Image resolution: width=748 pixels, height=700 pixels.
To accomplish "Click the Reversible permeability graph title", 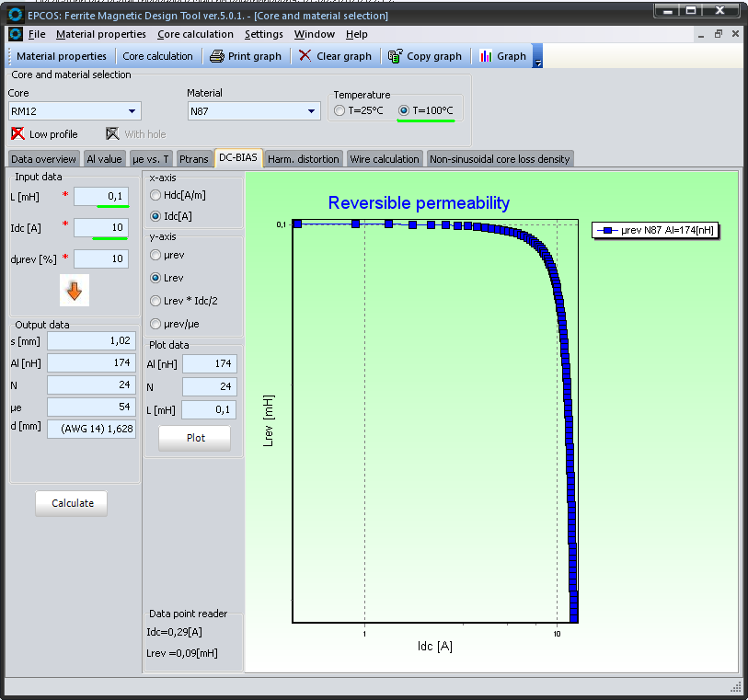I will click(x=419, y=203).
